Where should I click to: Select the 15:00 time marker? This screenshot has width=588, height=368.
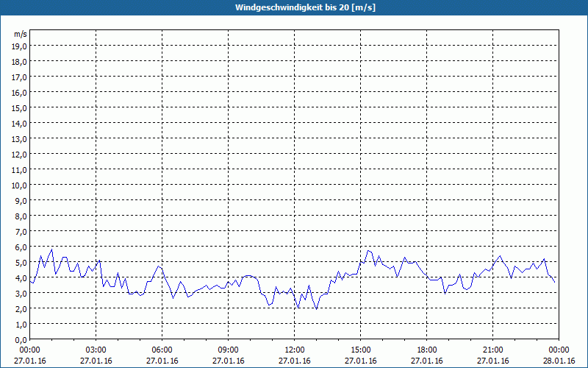[x=360, y=350]
